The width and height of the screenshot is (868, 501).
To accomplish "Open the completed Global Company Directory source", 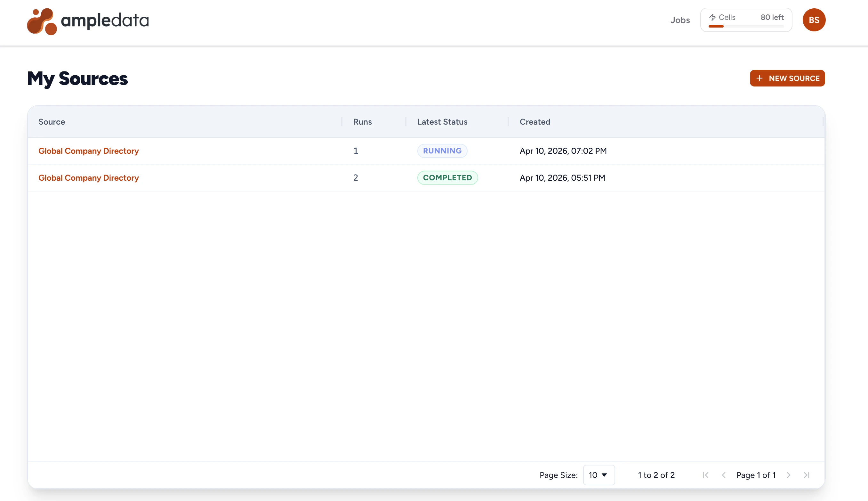I will pos(88,177).
